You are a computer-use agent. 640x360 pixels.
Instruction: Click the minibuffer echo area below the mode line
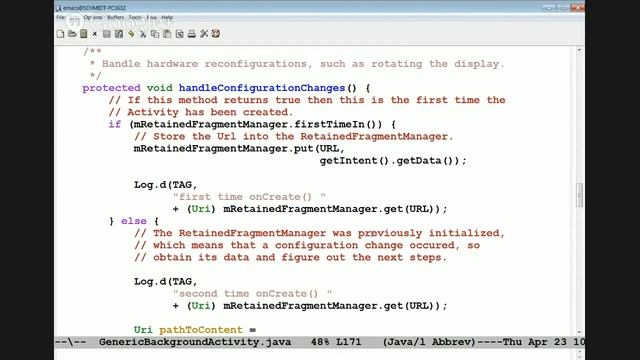pos(315,353)
